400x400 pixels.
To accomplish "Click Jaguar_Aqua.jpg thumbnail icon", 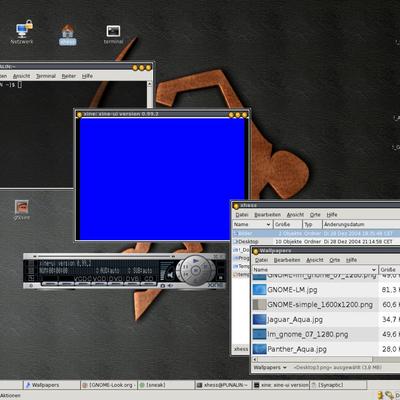I will coord(259,319).
